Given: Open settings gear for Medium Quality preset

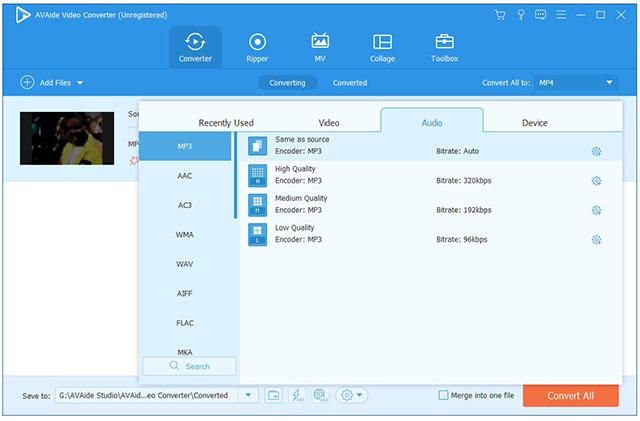Looking at the screenshot, I should pyautogui.click(x=596, y=210).
